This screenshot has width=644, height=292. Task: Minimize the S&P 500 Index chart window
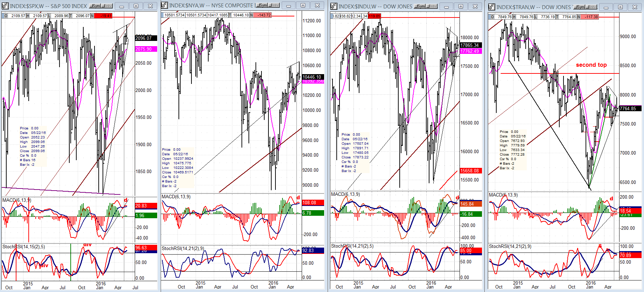pyautogui.click(x=121, y=6)
